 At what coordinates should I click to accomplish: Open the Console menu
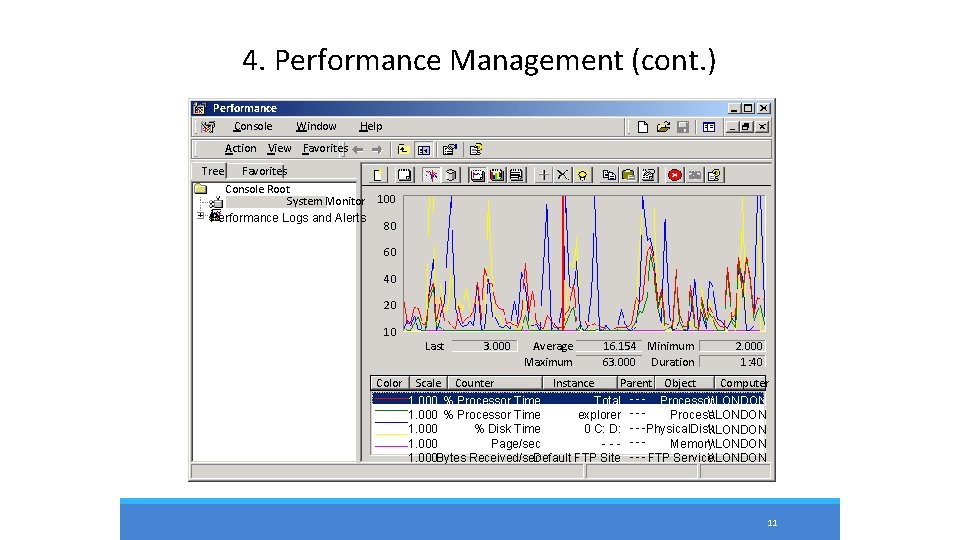[253, 126]
